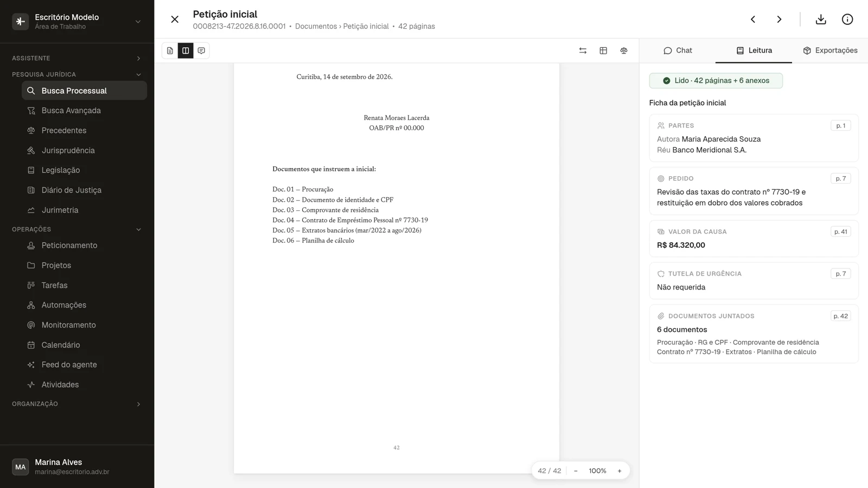Close the Petição inicial viewer
This screenshot has width=868, height=488.
click(x=175, y=20)
